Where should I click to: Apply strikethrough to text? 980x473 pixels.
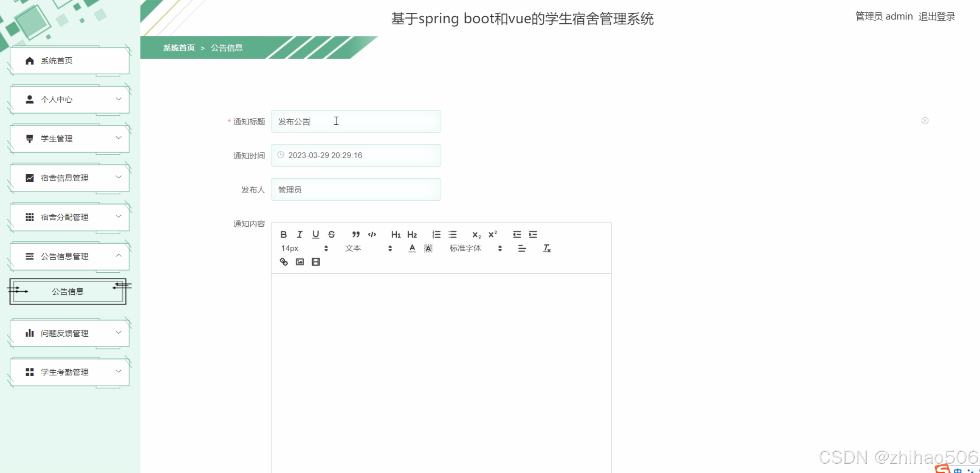(x=331, y=234)
